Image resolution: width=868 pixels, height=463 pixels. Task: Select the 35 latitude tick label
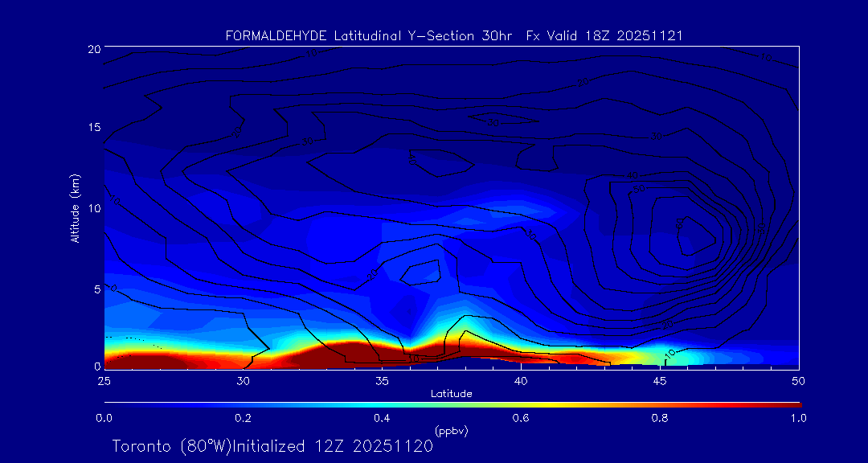pyautogui.click(x=382, y=380)
